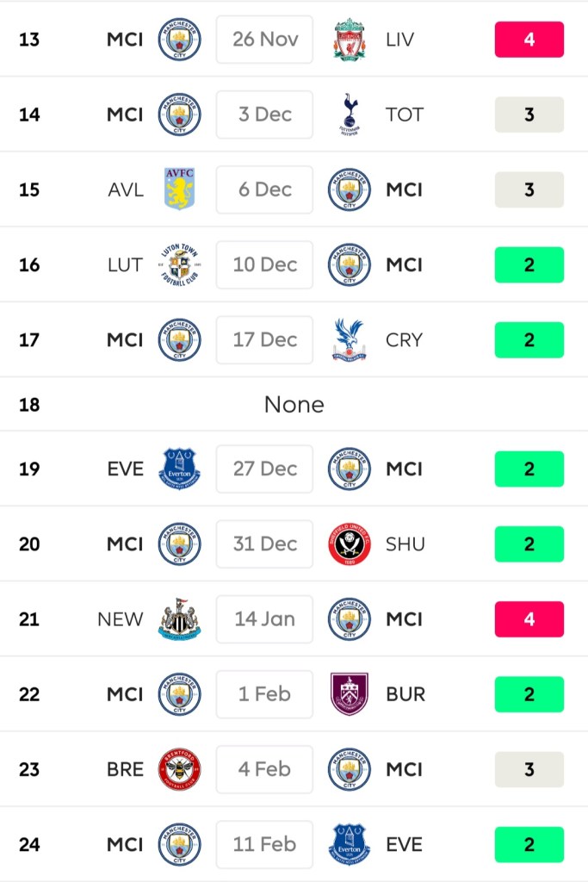Click the Crystal Palace eagle crest

tap(350, 339)
